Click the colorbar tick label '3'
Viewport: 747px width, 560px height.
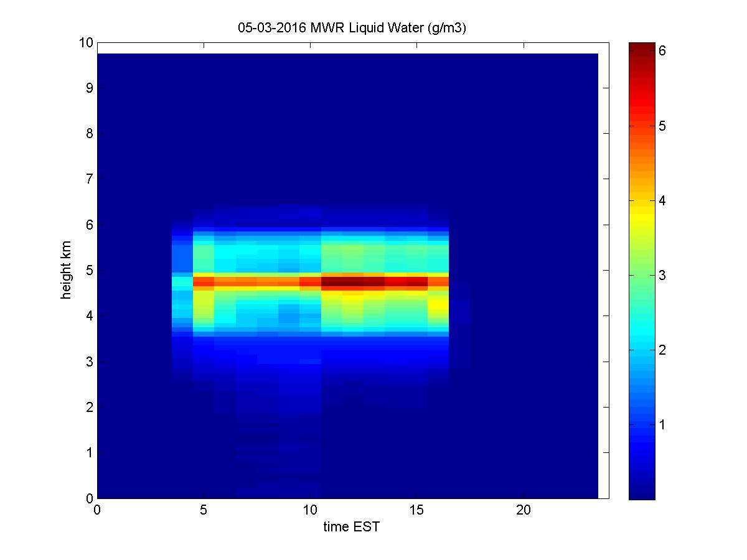click(x=663, y=275)
